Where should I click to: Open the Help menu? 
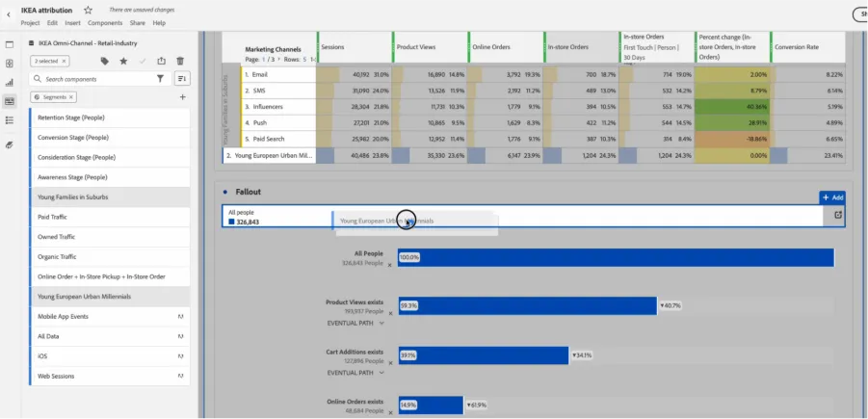point(159,23)
